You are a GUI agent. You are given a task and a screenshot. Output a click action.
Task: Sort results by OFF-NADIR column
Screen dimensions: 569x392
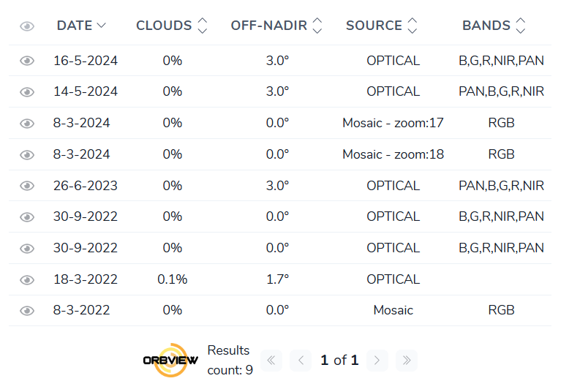coord(276,26)
